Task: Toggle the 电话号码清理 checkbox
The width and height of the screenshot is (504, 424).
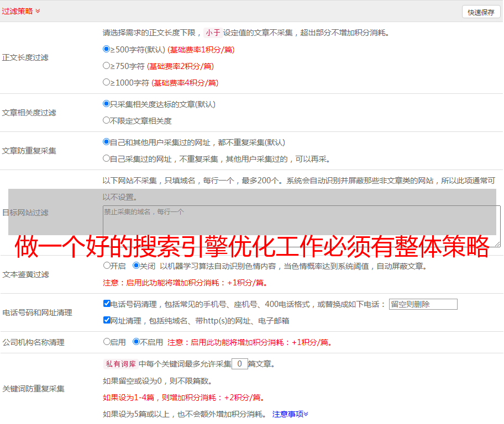Action: [x=107, y=304]
